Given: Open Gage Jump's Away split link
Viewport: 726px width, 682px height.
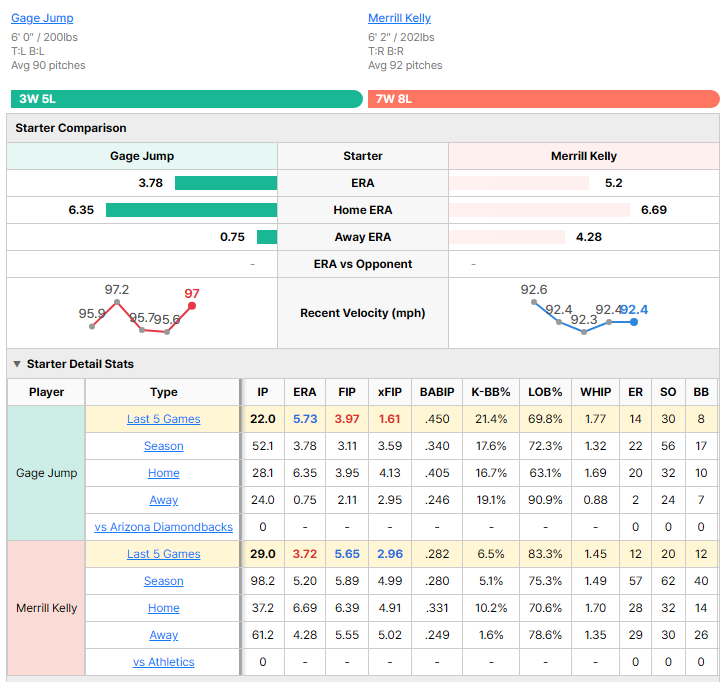Looking at the screenshot, I should click(163, 500).
